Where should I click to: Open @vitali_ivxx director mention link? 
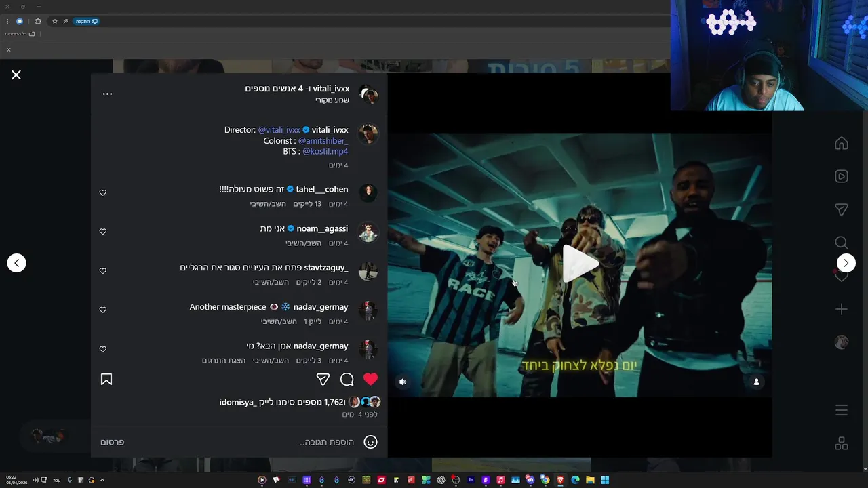pyautogui.click(x=279, y=130)
